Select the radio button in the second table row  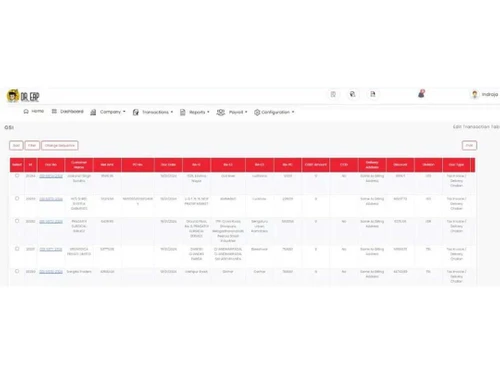[x=17, y=198]
